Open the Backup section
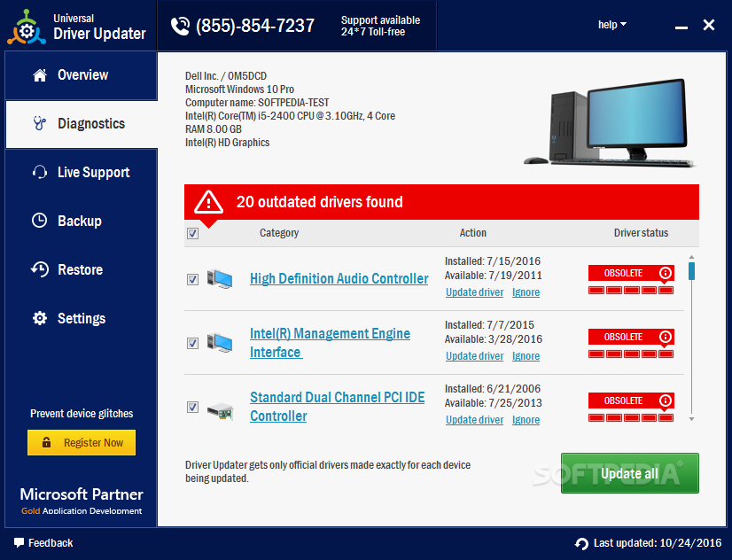Viewport: 732px width, 560px height. click(x=82, y=222)
